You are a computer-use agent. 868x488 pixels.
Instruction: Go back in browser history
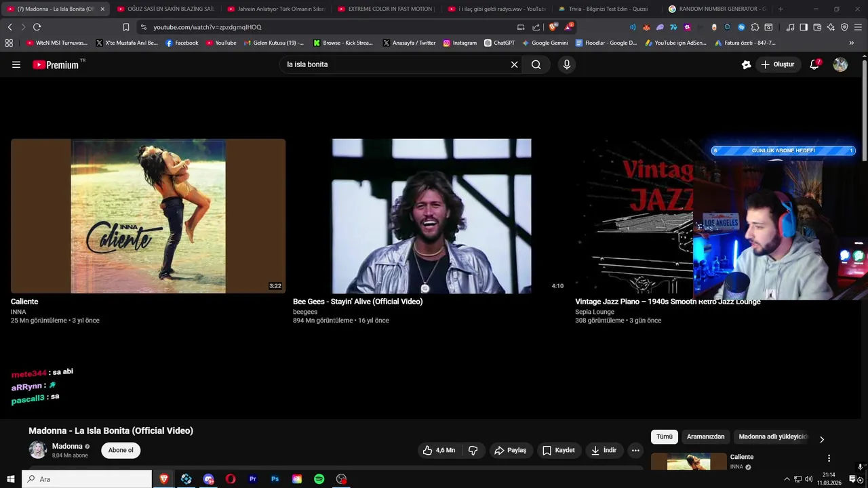(9, 27)
